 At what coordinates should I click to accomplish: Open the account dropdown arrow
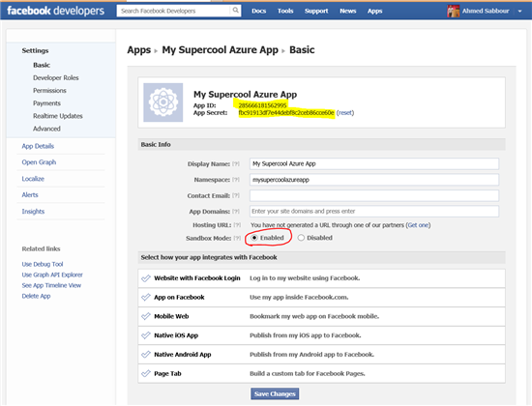519,12
